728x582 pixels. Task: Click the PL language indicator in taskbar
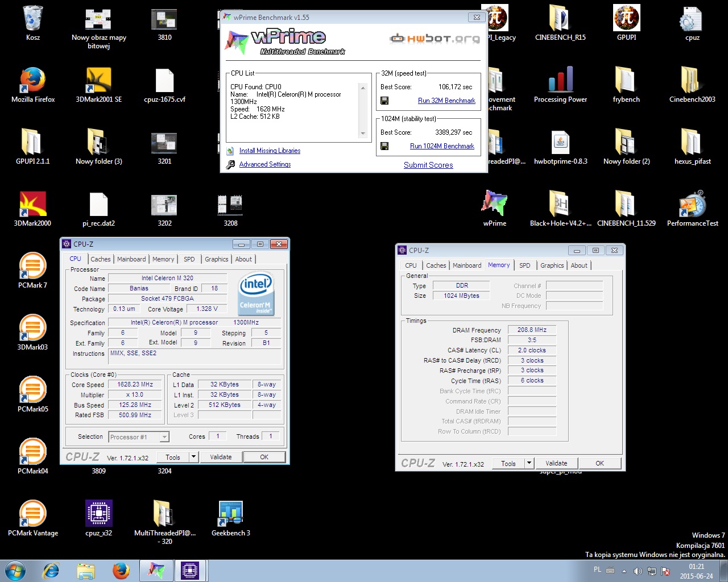click(x=597, y=569)
